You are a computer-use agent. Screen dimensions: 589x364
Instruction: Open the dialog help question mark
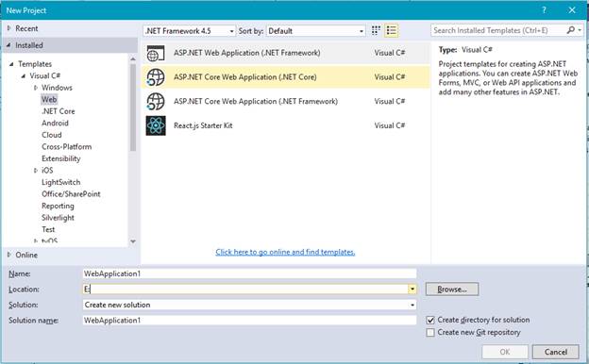544,10
